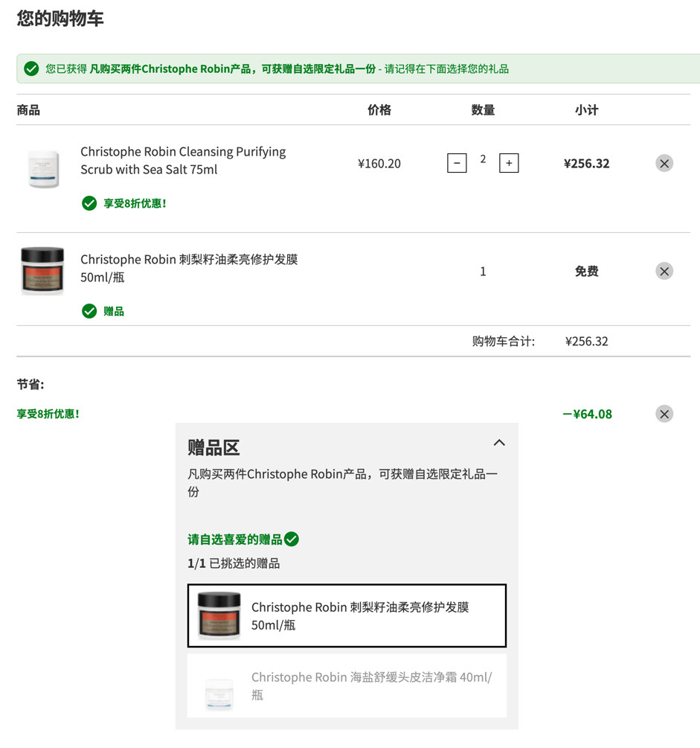Click the ¥160.20 unit price
700x748 pixels.
379,164
